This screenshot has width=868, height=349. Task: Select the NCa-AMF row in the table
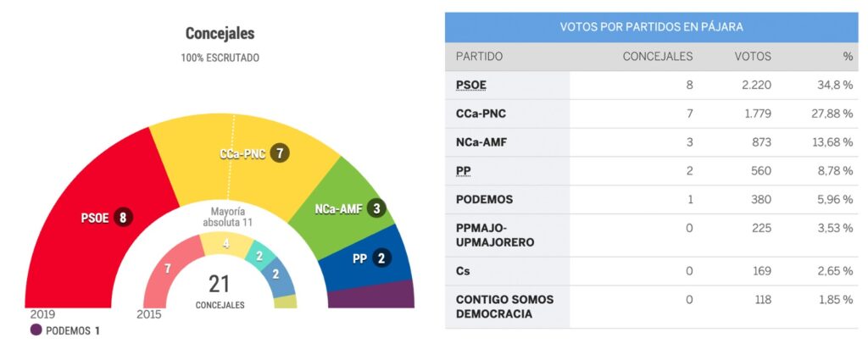[x=653, y=142]
